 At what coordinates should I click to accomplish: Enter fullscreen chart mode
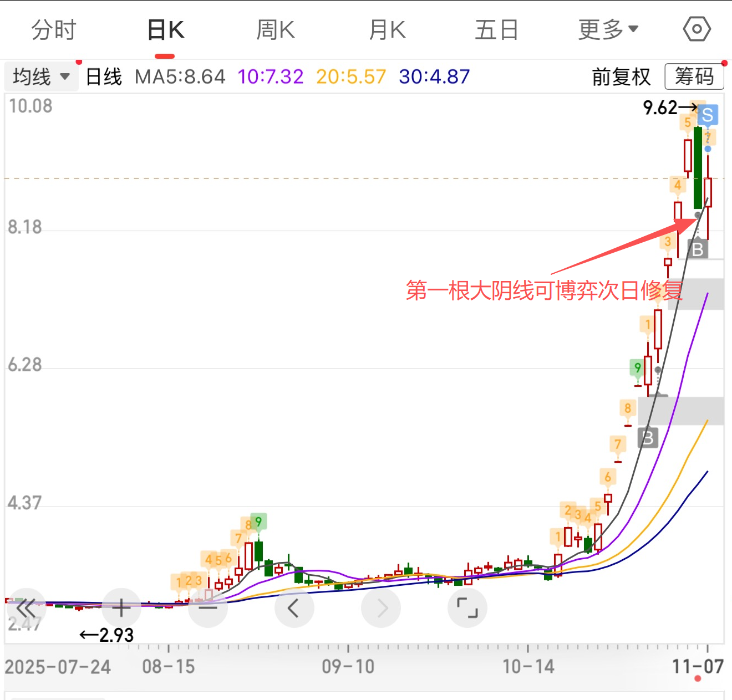[467, 608]
